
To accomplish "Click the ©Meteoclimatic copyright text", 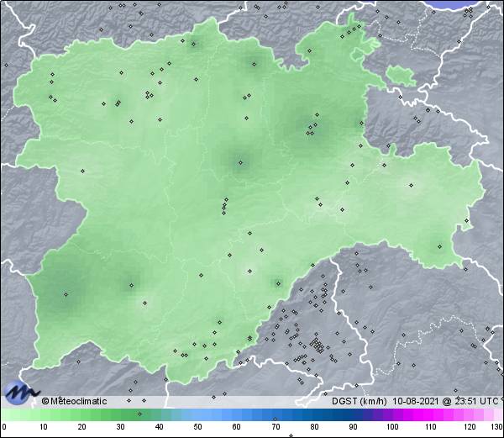I will [74, 401].
